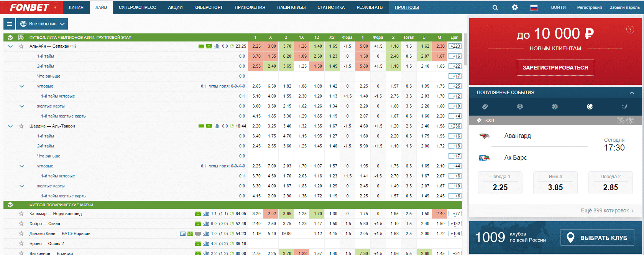Select the Ак Барс team logo

click(x=484, y=158)
